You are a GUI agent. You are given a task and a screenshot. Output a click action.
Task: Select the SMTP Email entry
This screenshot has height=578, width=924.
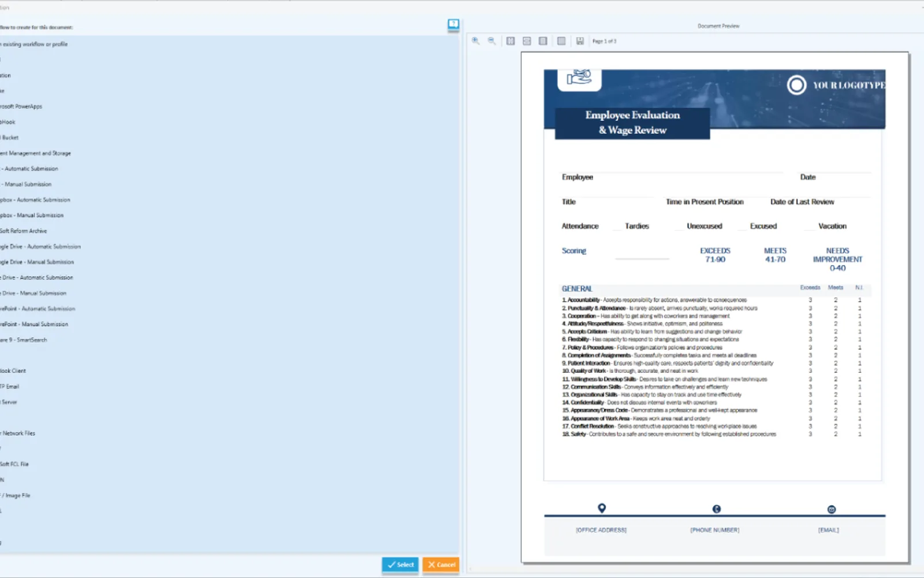10,387
